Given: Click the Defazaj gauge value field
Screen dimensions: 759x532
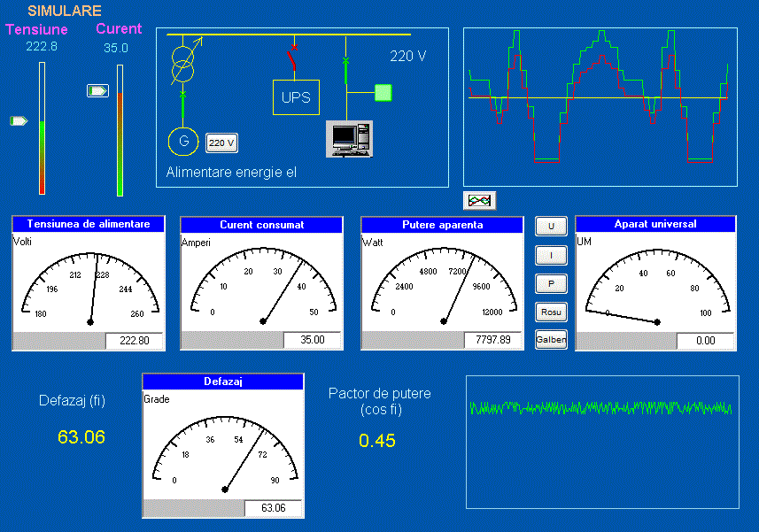Looking at the screenshot, I should [273, 508].
